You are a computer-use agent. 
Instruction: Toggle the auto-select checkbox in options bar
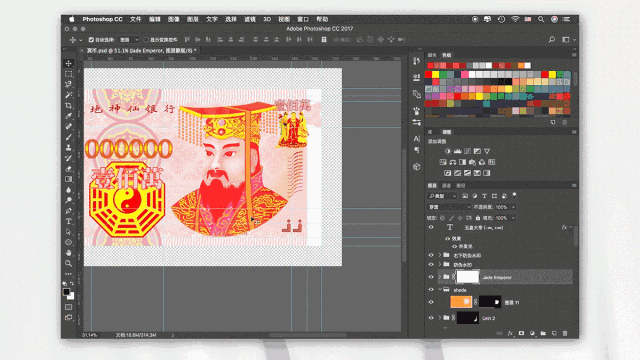point(91,40)
